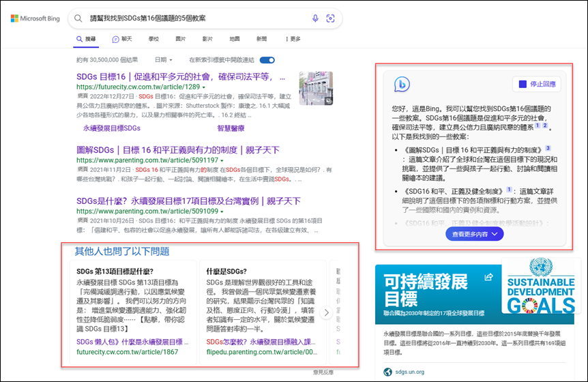Switch to the 圖片 tab
Viewport: 588px width, 382px height.
click(181, 39)
